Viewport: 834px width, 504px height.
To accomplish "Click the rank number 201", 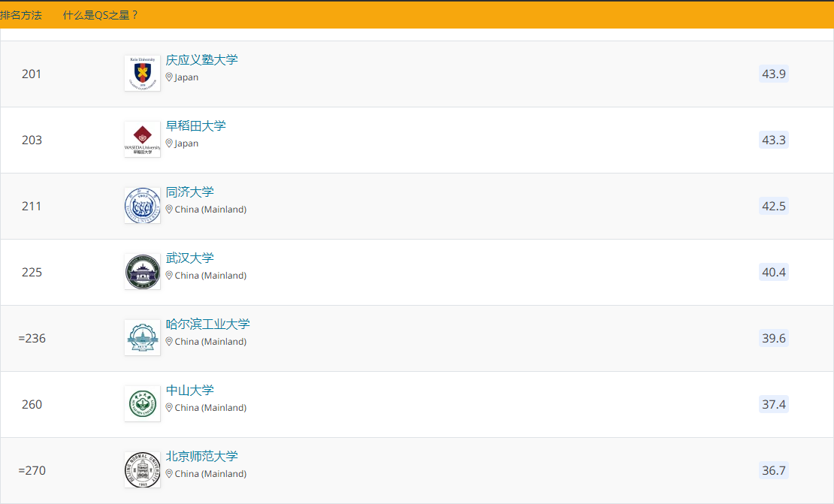I will click(32, 74).
